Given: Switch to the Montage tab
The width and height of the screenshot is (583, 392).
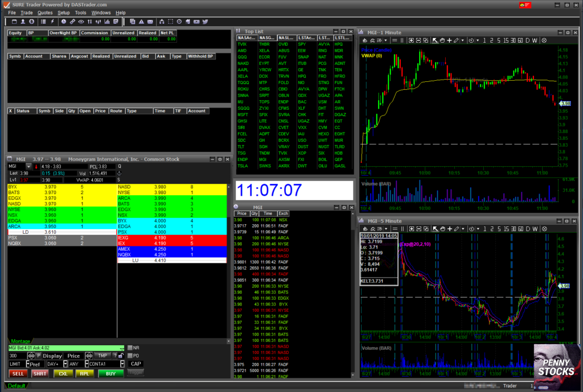Looking at the screenshot, I should point(20,341).
